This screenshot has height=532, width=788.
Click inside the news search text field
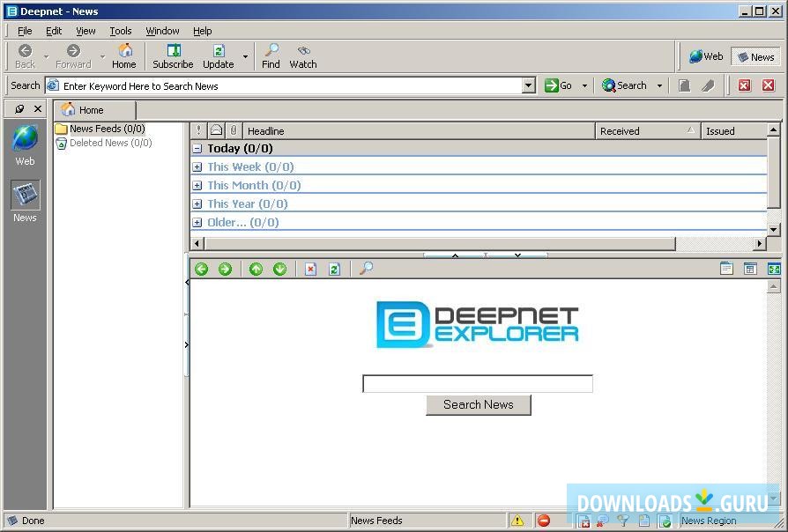click(477, 383)
